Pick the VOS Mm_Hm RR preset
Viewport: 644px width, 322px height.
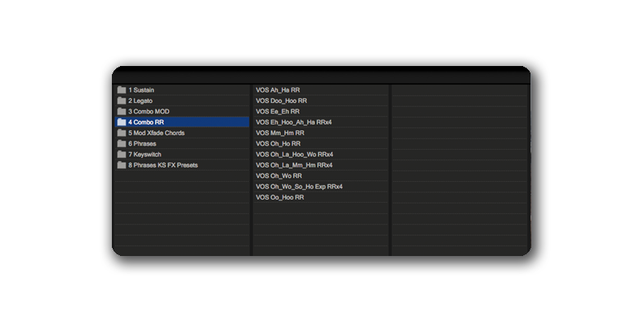(x=279, y=133)
